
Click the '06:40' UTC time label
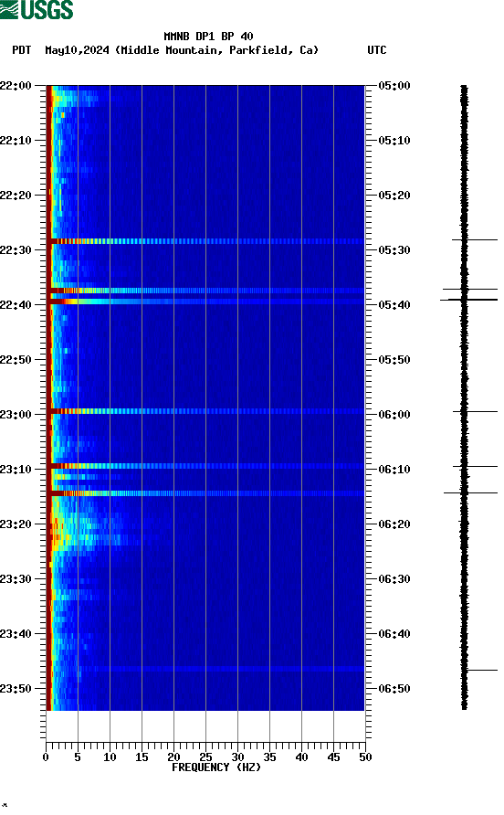tap(394, 634)
